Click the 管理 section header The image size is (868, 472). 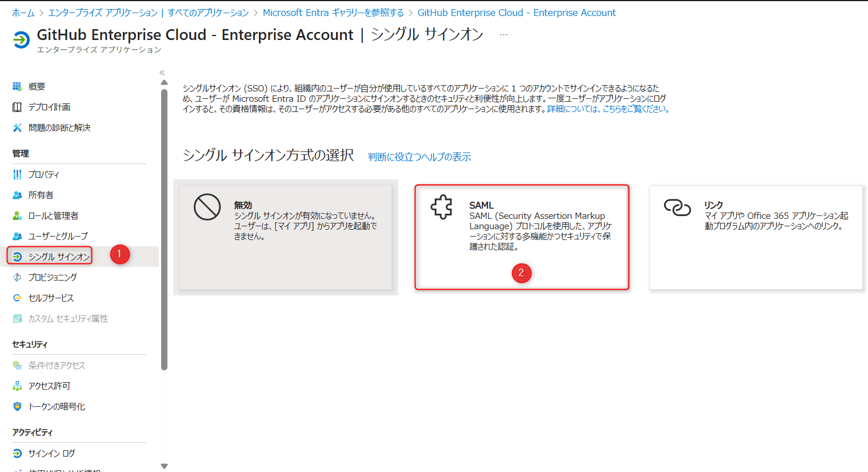[x=21, y=153]
